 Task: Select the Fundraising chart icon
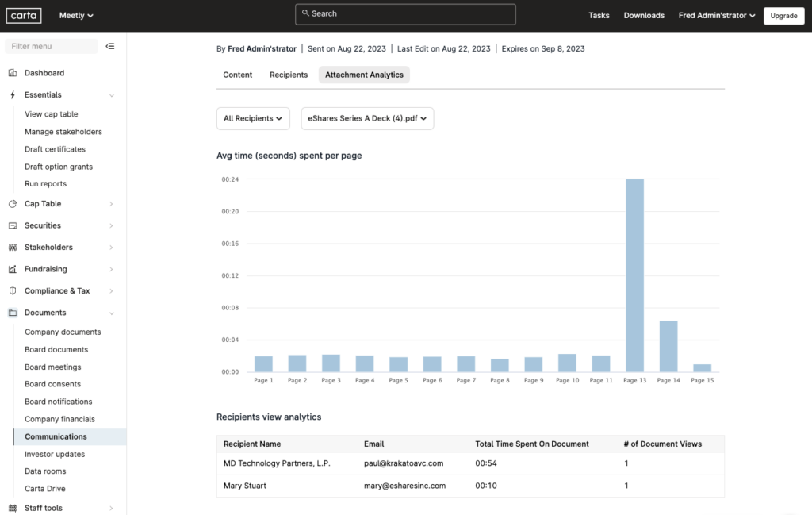[x=11, y=269]
